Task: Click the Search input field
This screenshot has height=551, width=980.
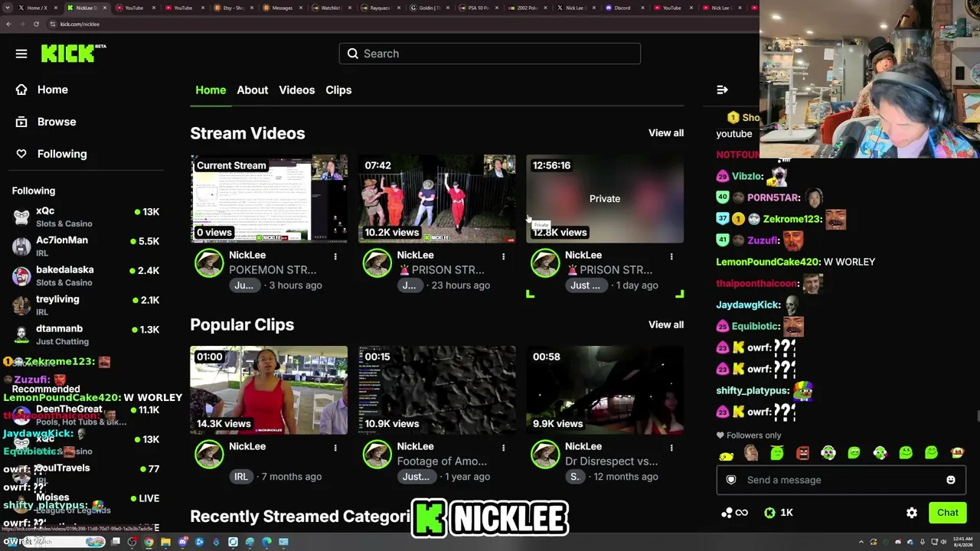Action: coord(490,54)
